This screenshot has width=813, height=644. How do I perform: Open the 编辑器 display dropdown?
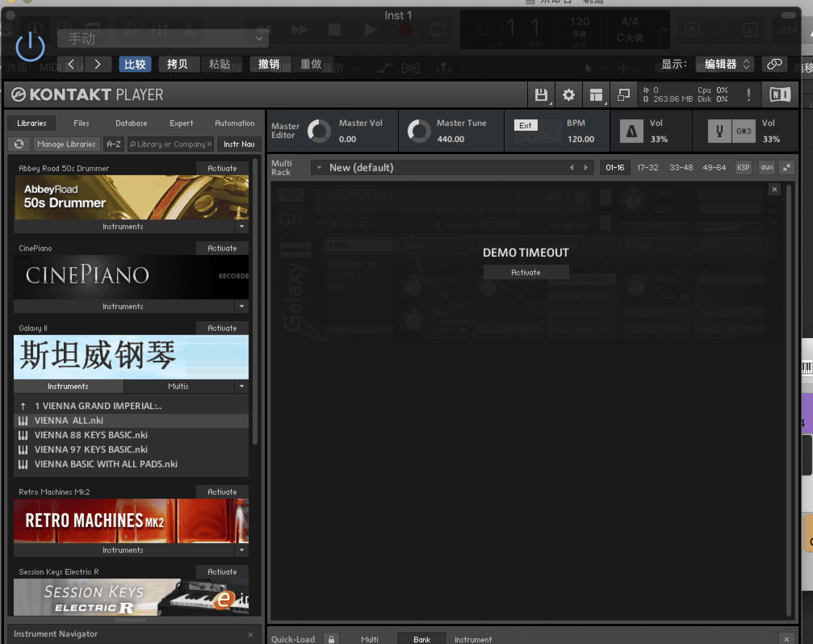[x=725, y=64]
